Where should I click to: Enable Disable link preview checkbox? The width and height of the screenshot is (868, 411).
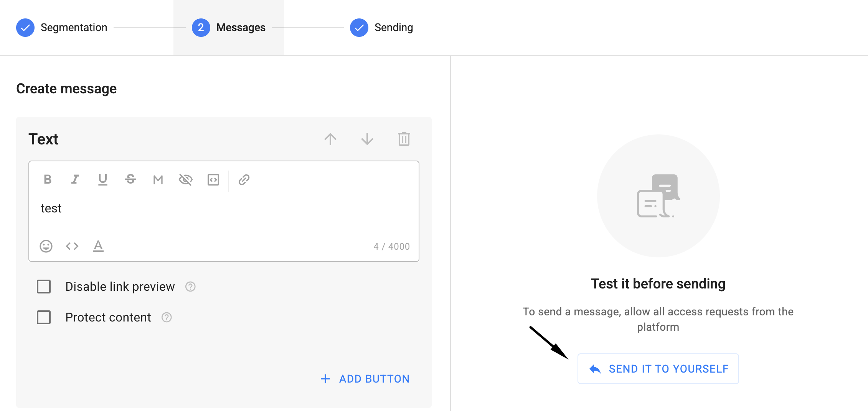coord(44,287)
